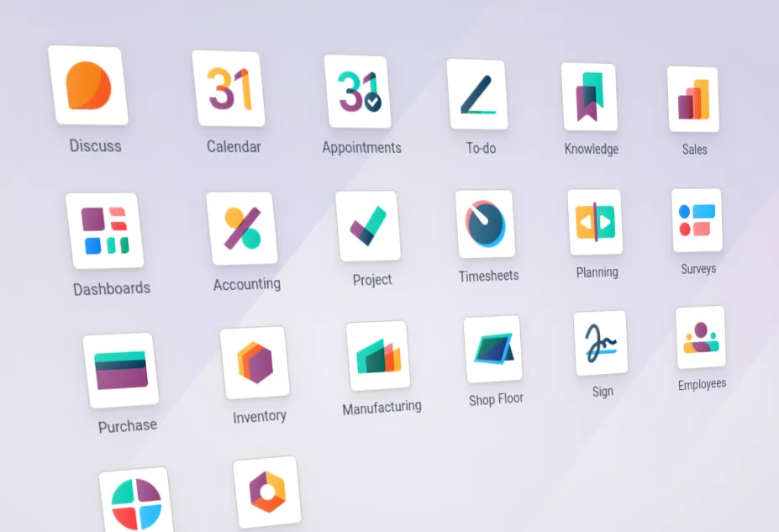Launch the Surveys app icon
Viewport: 779px width, 532px height.
[697, 220]
